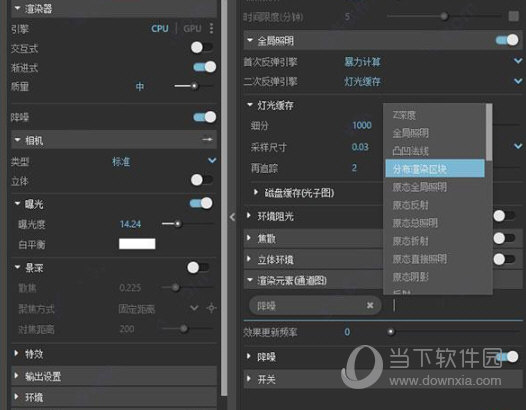Select 全局照明 in the dropdown list

point(435,133)
